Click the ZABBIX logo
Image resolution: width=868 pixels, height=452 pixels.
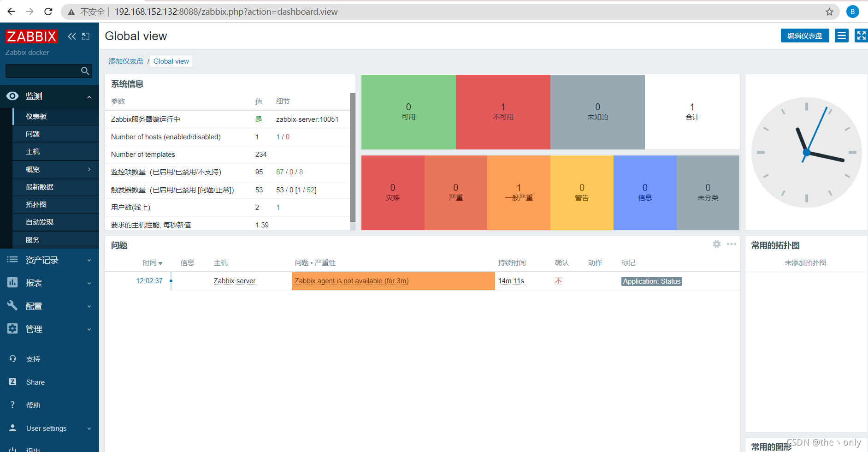point(31,36)
